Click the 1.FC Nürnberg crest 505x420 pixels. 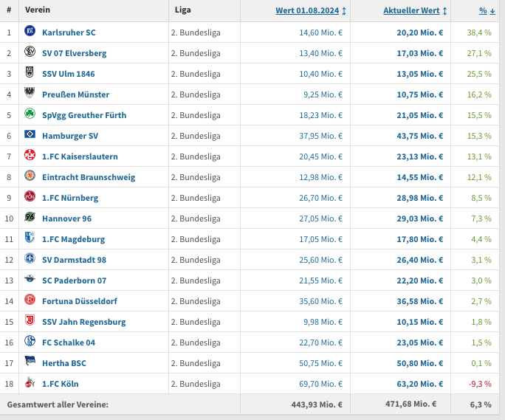pyautogui.click(x=30, y=196)
